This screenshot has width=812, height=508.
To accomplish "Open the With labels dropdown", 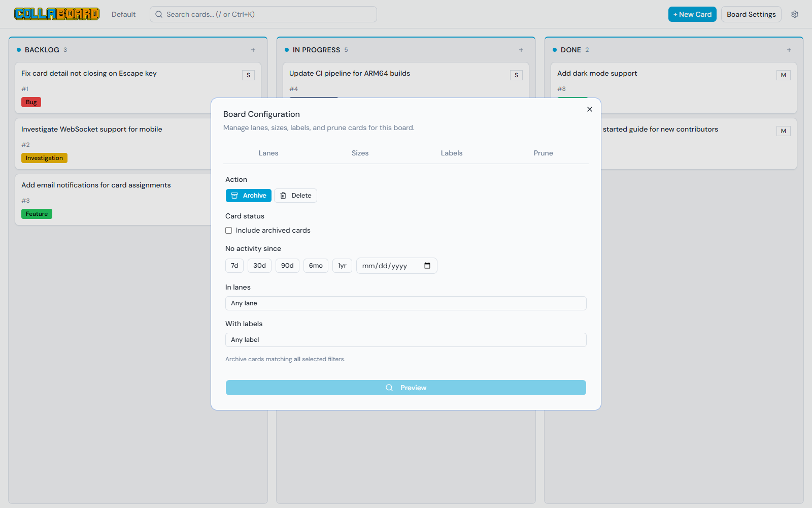I will point(406,340).
